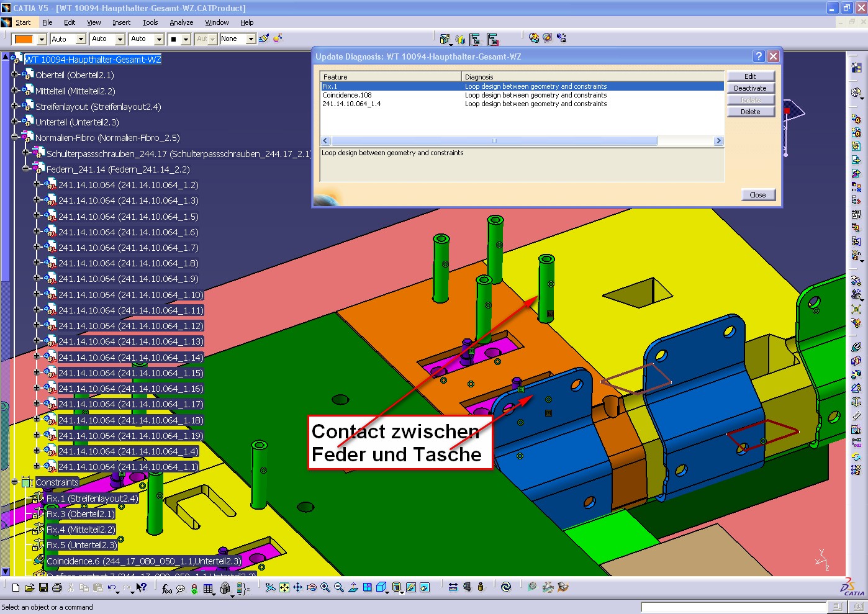The image size is (868, 614).
Task: Click the Isometric View cube icon
Action: [x=381, y=587]
